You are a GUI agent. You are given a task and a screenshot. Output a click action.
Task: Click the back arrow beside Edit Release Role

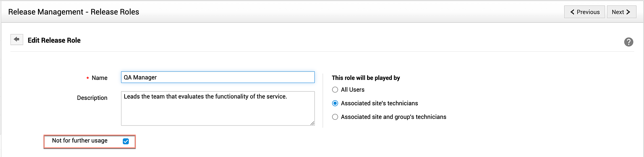coord(17,39)
